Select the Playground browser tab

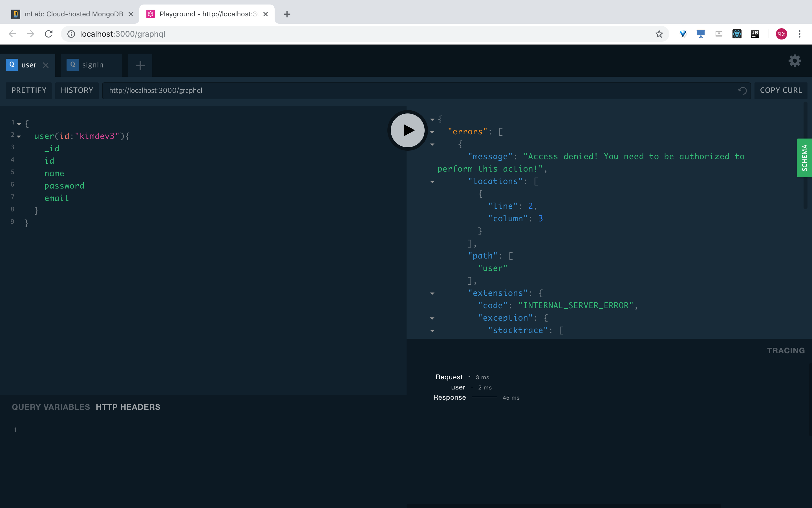[x=207, y=14]
